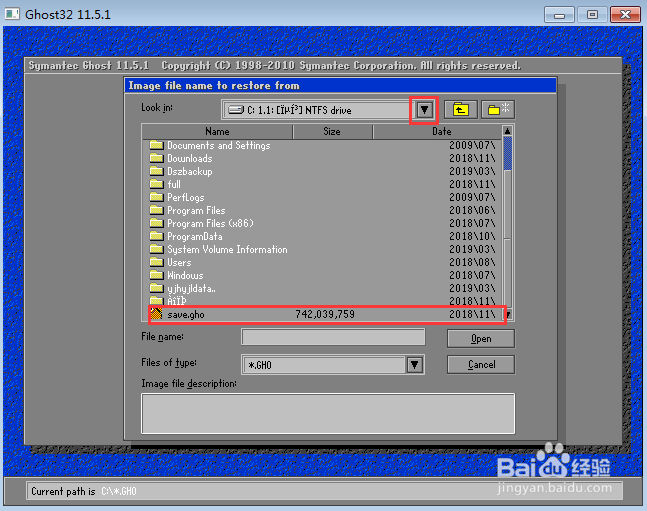Click Ghost32 application icon in title bar
This screenshot has height=511, width=647.
click(12, 14)
